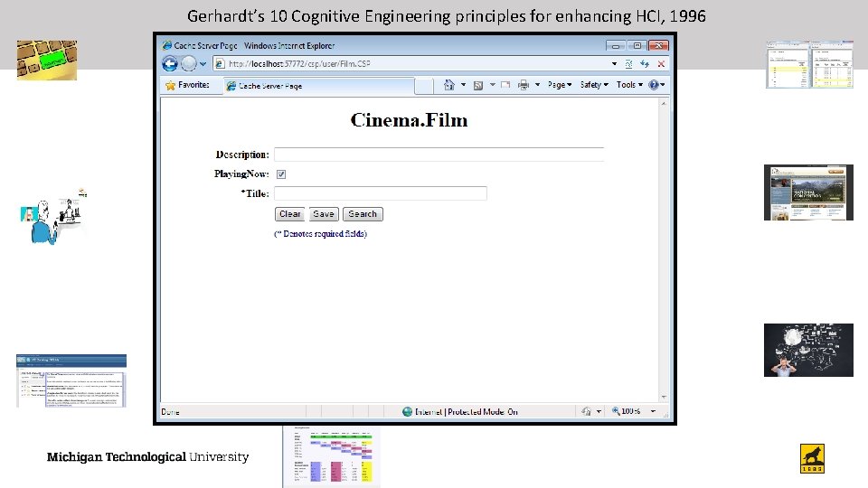Click the greyed-out forward navigation button

tap(189, 63)
